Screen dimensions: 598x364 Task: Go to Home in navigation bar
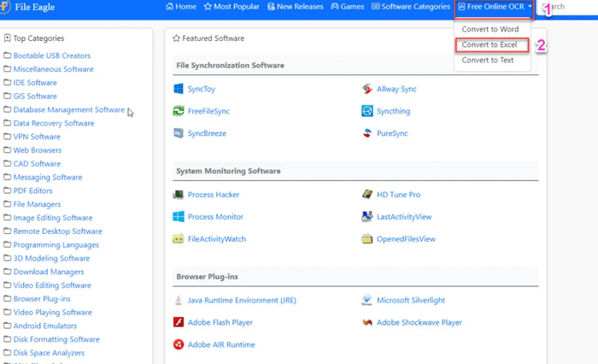(x=181, y=7)
